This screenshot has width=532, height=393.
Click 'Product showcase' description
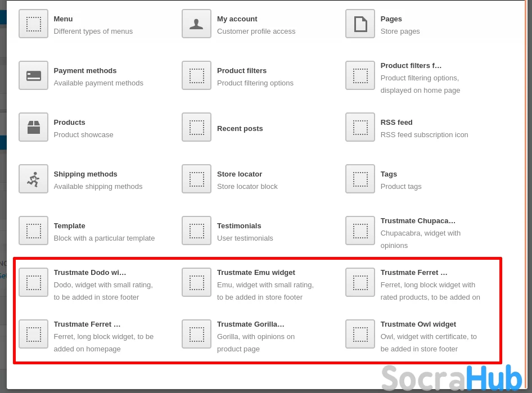(83, 134)
